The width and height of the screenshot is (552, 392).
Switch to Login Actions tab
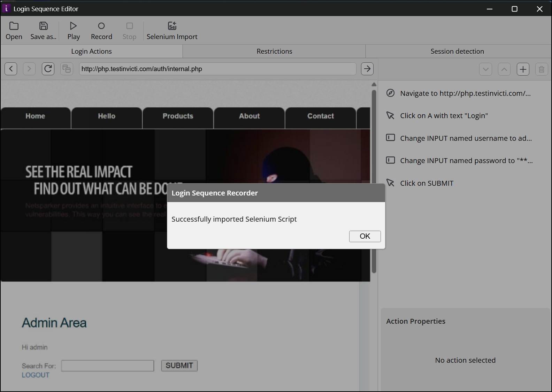click(x=92, y=51)
